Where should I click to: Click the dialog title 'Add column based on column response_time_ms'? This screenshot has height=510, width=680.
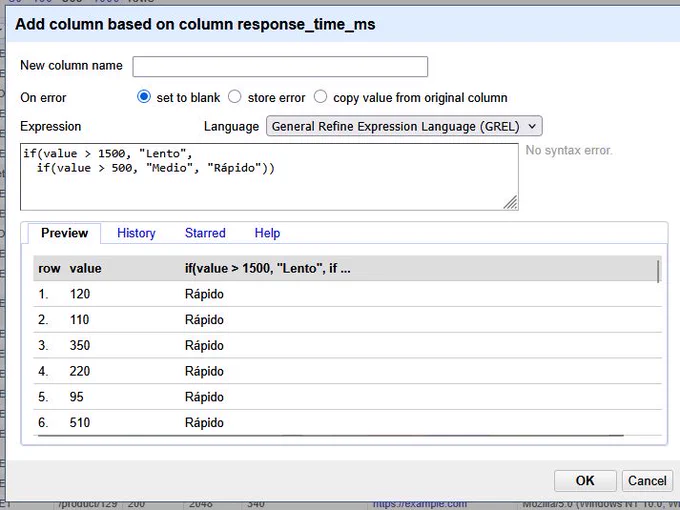[195, 24]
